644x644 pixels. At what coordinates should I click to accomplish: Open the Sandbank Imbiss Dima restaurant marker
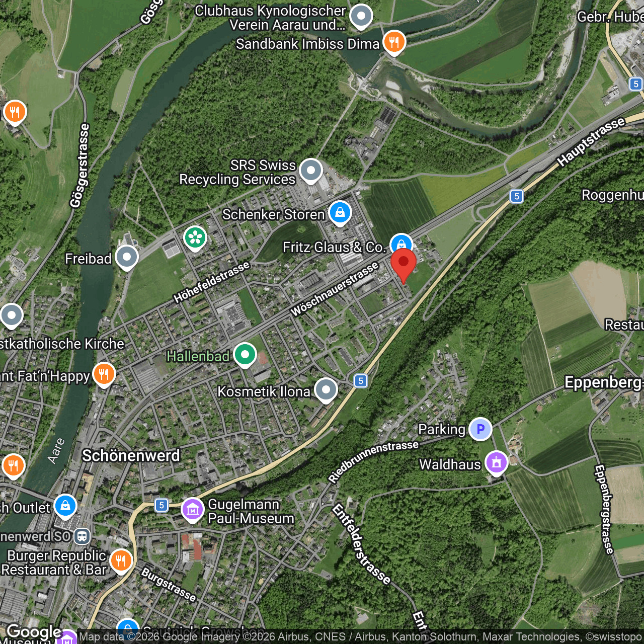tap(394, 43)
